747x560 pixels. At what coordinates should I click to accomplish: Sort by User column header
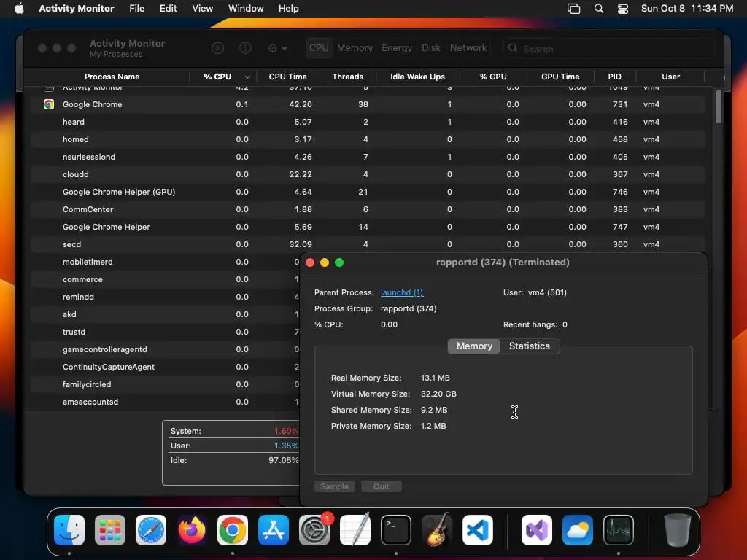[670, 77]
